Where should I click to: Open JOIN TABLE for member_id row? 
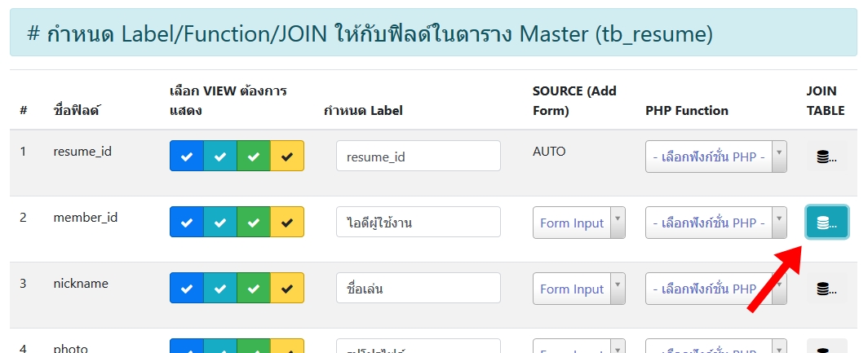click(x=826, y=223)
